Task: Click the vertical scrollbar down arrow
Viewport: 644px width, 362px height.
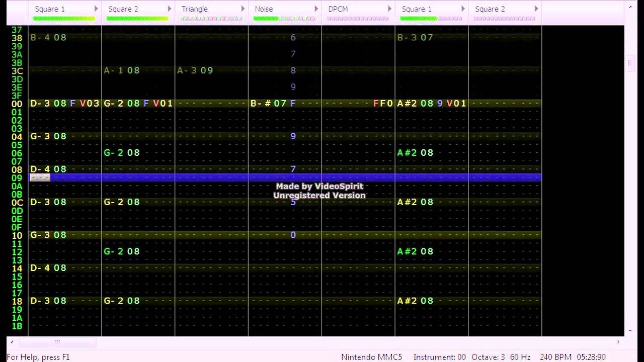Action: (630, 331)
